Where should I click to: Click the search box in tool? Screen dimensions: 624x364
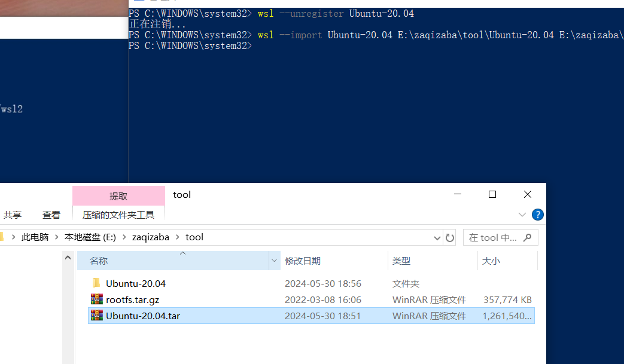coord(492,237)
